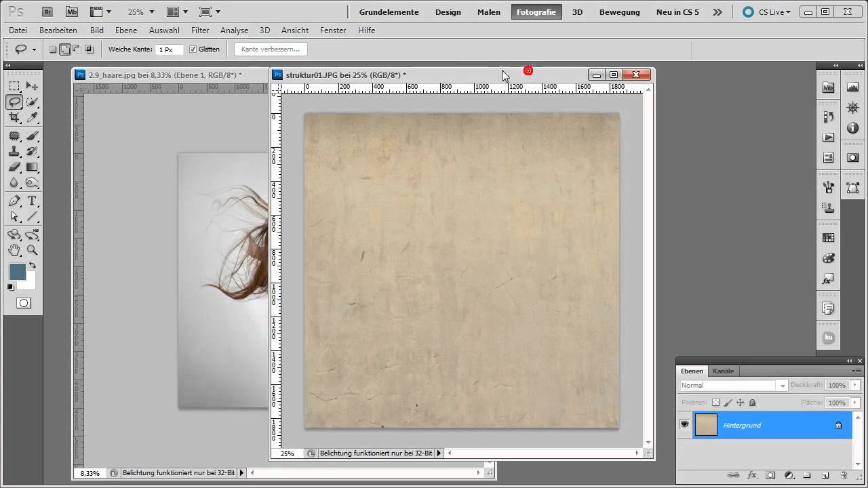
Task: Open the Datei menu
Action: pyautogui.click(x=18, y=30)
